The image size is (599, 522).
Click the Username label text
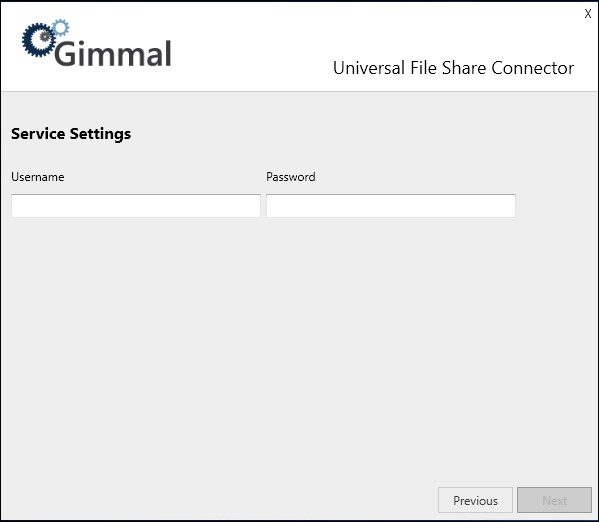tap(38, 177)
